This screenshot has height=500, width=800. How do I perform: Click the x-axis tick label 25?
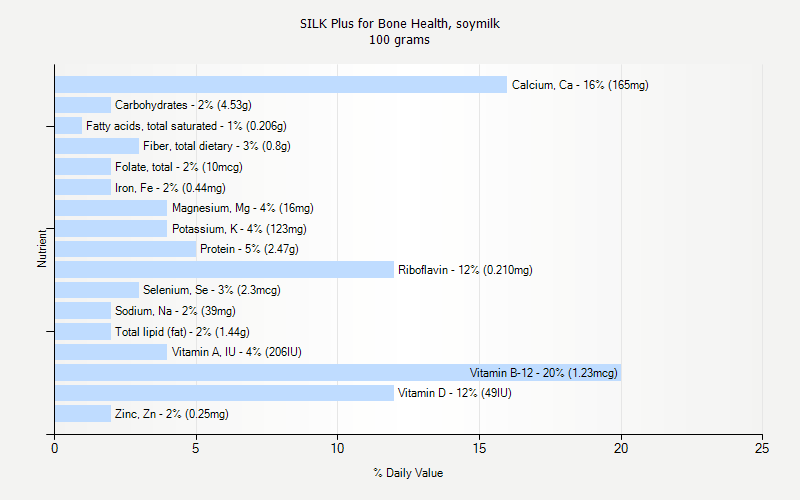[x=762, y=448]
